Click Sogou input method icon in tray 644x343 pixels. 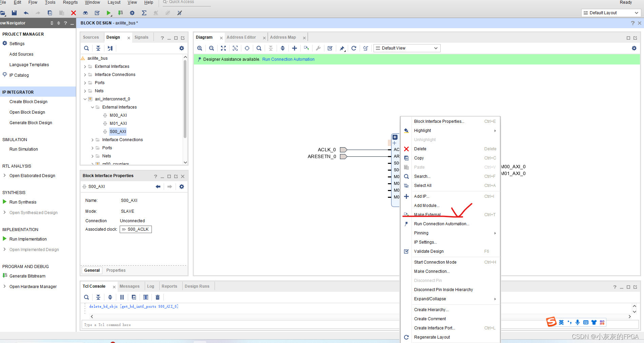[x=551, y=322]
